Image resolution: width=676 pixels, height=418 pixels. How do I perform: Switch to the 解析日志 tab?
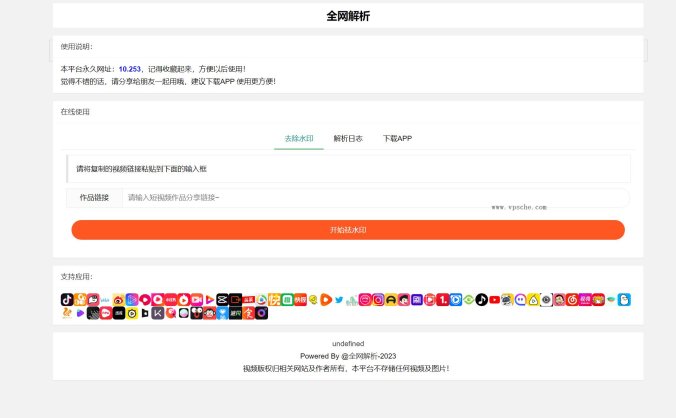click(348, 138)
